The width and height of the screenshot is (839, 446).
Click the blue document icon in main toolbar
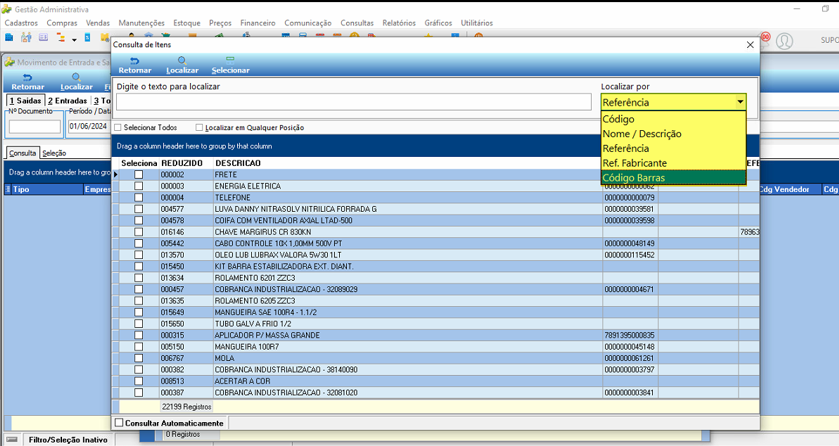(x=87, y=37)
